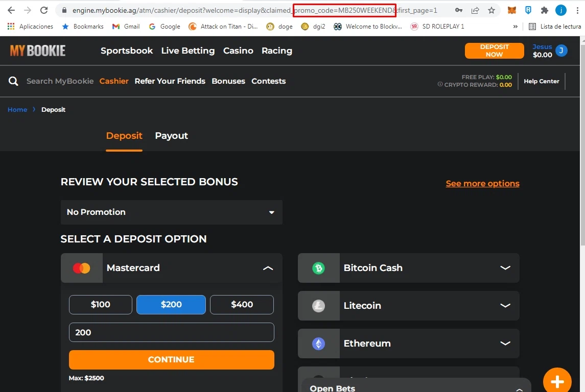The image size is (585, 392).
Task: Open the Bookmarks star folder
Action: [x=83, y=27]
